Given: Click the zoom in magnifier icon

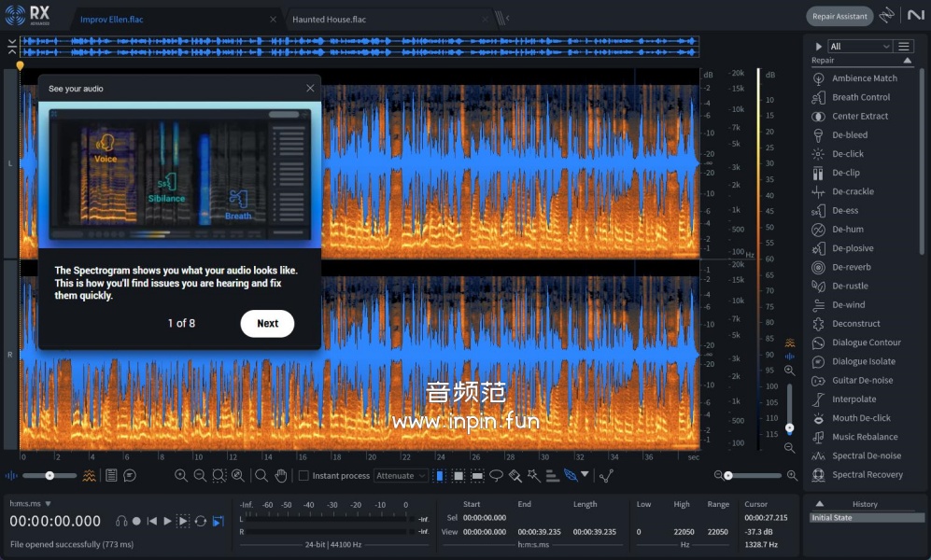Looking at the screenshot, I should click(x=181, y=475).
